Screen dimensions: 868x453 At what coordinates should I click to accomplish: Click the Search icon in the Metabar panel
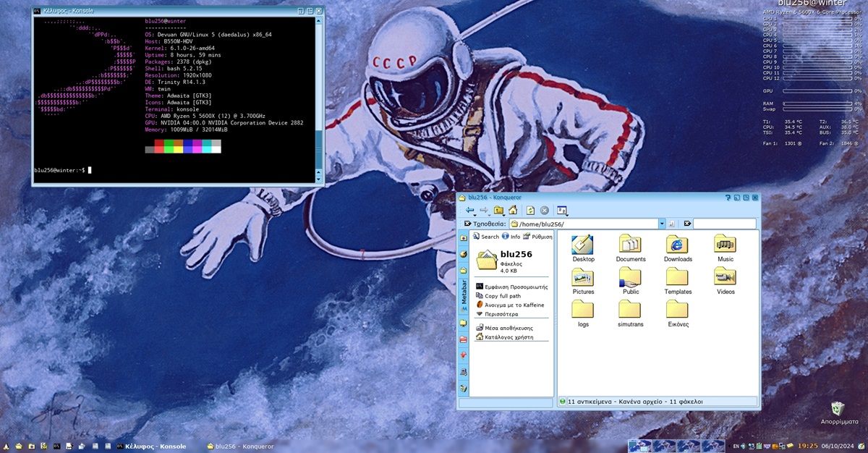click(477, 237)
